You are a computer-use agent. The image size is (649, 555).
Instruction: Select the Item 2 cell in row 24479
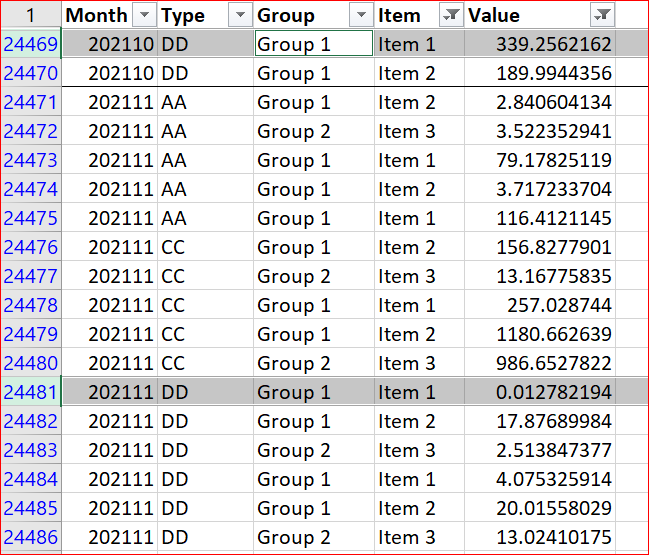[x=420, y=334]
